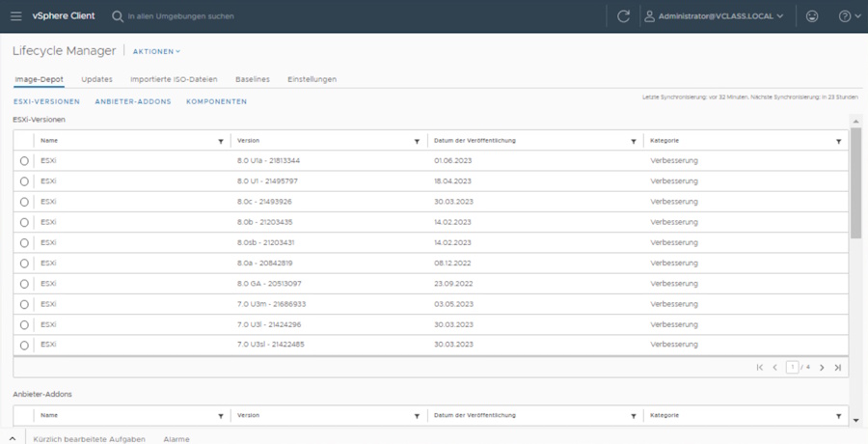Viewport: 868px width, 444px height.
Task: Click release date 08.12.2022
Action: point(452,264)
